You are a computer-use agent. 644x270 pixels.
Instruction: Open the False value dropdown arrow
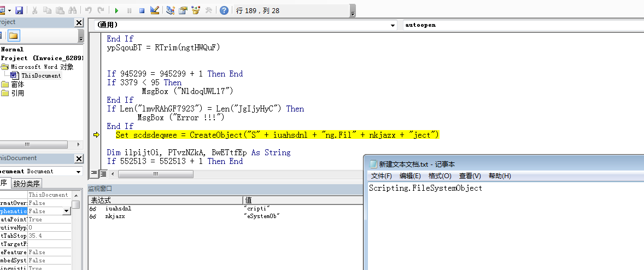67,211
